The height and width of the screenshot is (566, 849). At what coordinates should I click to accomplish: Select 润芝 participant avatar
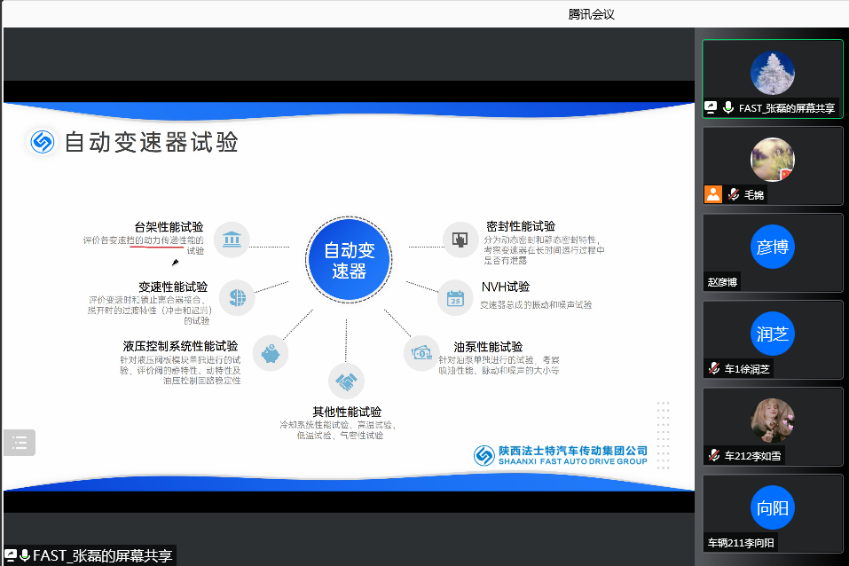(x=772, y=334)
